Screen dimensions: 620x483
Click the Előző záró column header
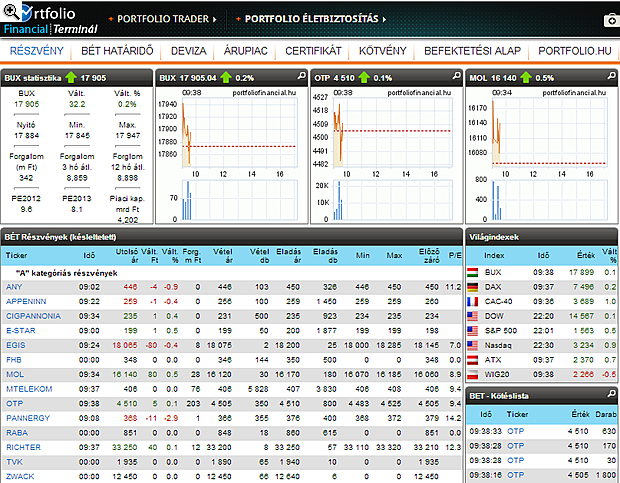(429, 256)
